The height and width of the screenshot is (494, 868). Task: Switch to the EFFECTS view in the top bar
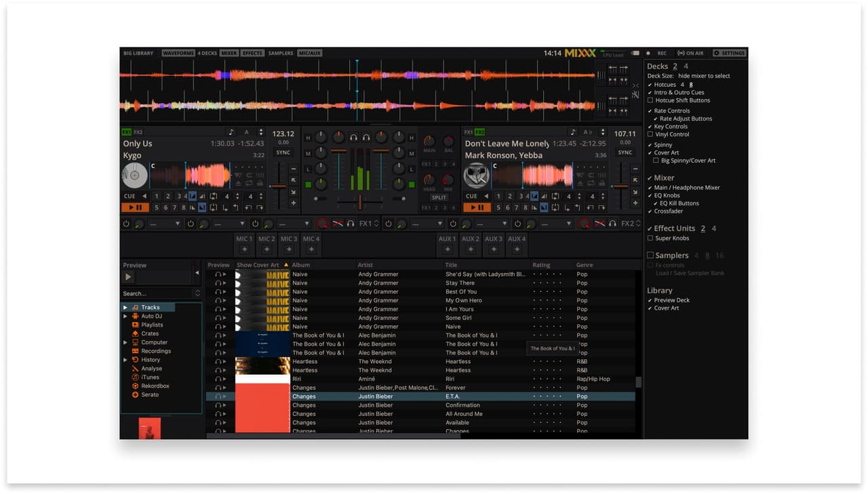click(x=252, y=52)
